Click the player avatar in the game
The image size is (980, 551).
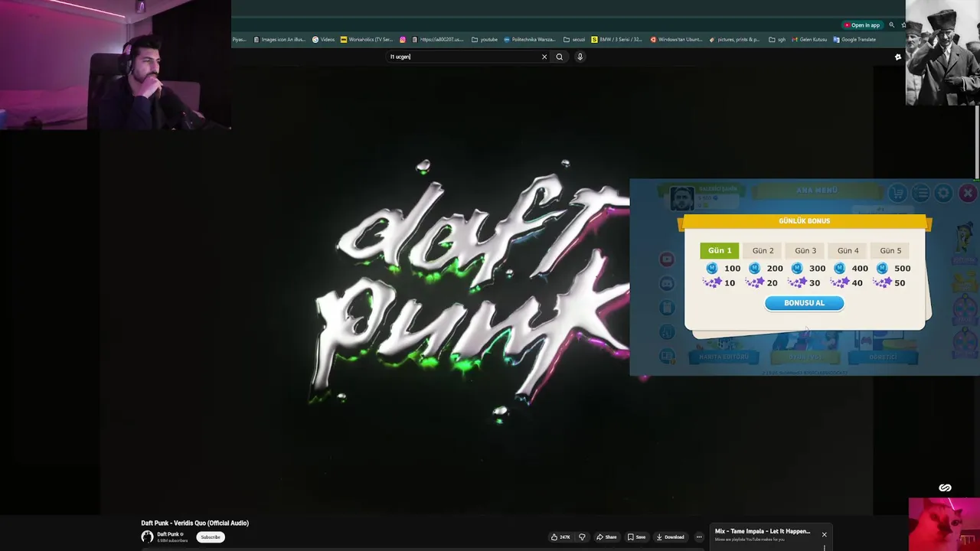pyautogui.click(x=681, y=198)
